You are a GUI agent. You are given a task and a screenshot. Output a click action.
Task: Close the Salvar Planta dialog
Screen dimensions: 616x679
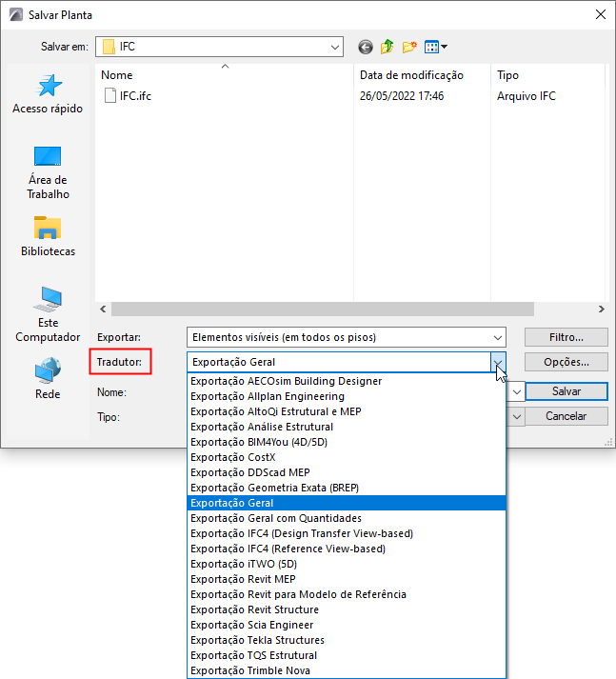(x=601, y=14)
